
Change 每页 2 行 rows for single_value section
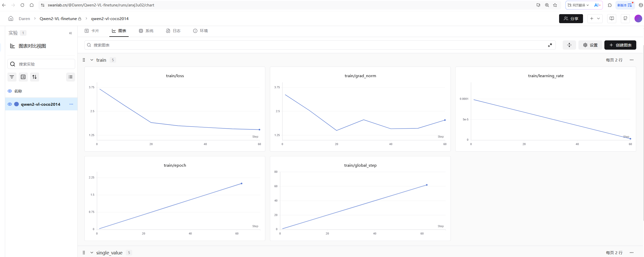(x=614, y=253)
